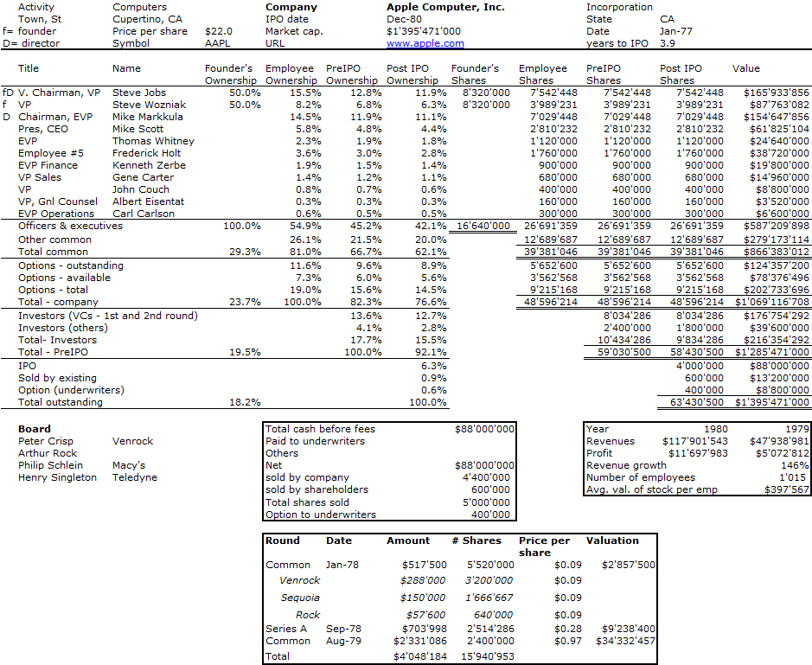
Task: Select the 'Sold by existing' row label
Action: [x=57, y=378]
